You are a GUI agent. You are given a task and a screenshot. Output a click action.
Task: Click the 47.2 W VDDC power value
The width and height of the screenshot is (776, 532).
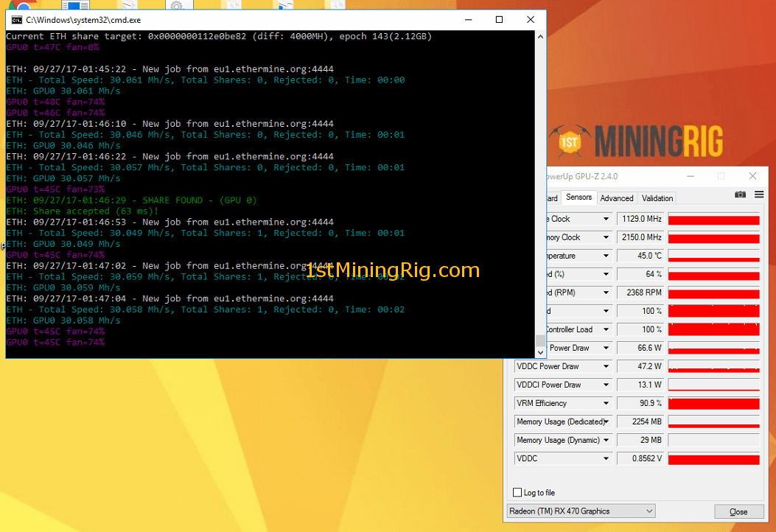(640, 366)
